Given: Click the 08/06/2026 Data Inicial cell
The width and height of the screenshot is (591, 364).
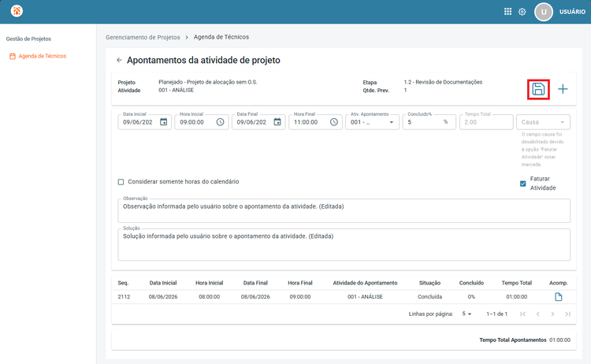Looking at the screenshot, I should tap(163, 297).
